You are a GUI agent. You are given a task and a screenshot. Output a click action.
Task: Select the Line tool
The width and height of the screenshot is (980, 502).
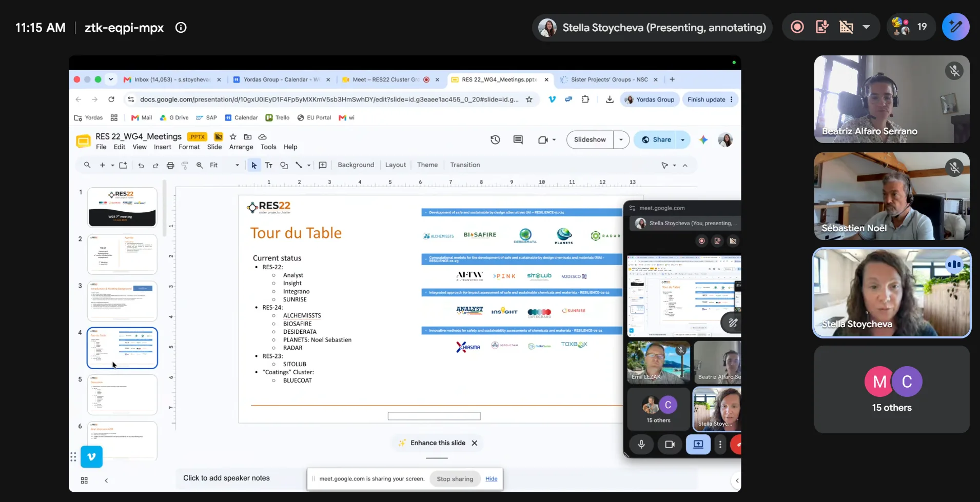(299, 165)
